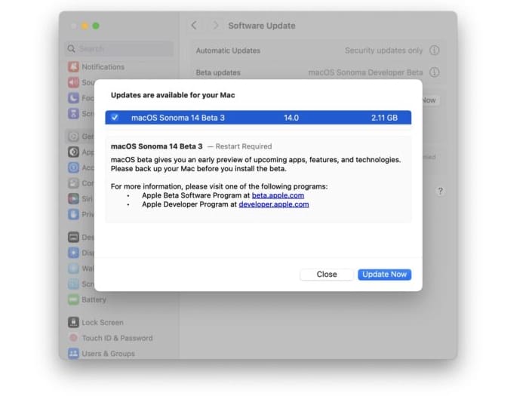Open Users & Groups settings

click(108, 354)
